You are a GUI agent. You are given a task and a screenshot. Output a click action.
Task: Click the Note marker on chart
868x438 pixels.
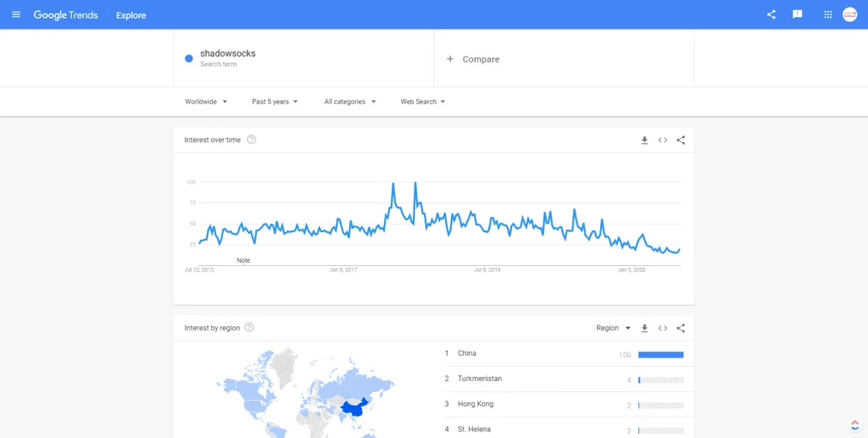(243, 260)
